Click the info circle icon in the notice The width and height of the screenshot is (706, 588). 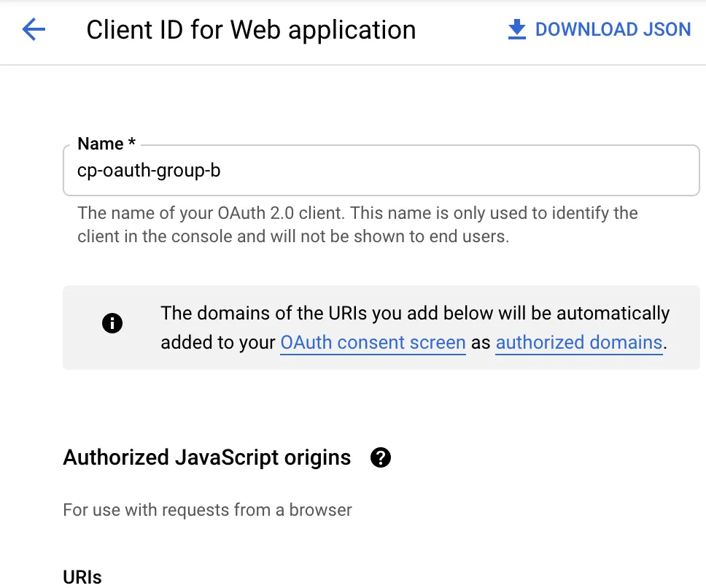coord(112,323)
